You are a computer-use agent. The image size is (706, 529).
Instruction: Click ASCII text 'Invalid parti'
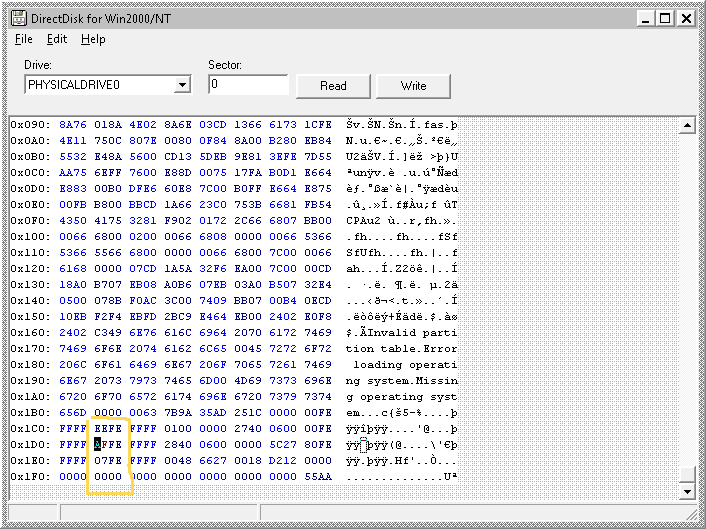point(412,333)
